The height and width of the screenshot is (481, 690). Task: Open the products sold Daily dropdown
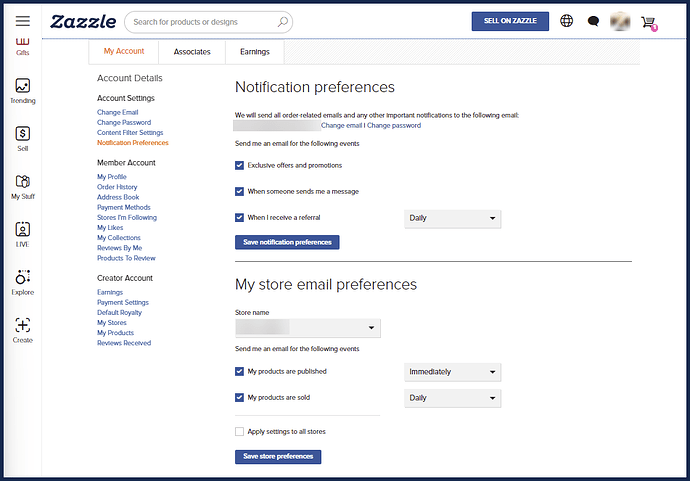tap(452, 398)
